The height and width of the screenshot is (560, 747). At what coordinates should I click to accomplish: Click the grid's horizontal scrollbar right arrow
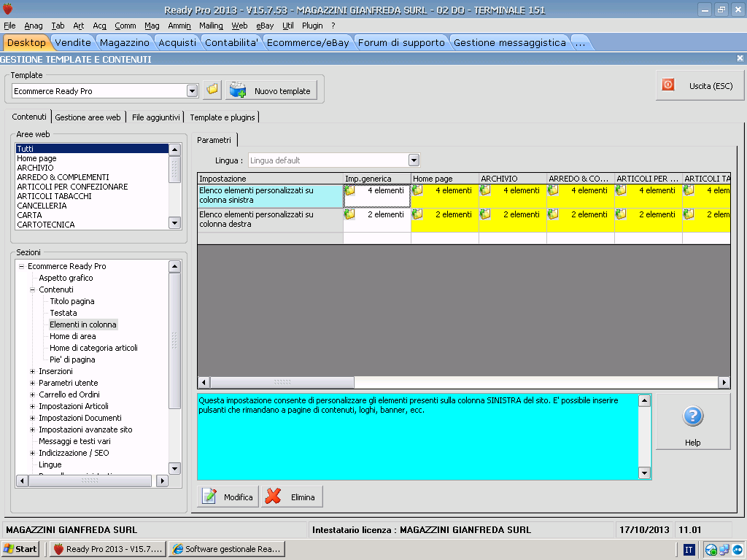(724, 382)
